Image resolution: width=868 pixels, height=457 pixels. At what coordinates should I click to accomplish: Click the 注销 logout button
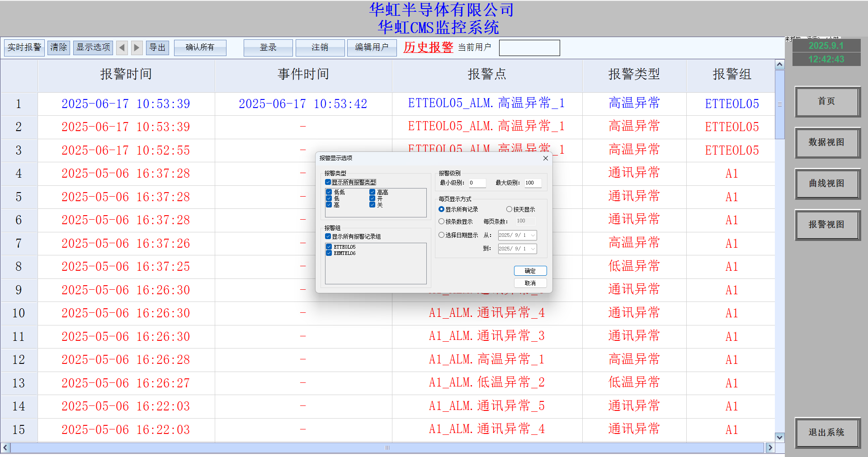click(x=320, y=47)
